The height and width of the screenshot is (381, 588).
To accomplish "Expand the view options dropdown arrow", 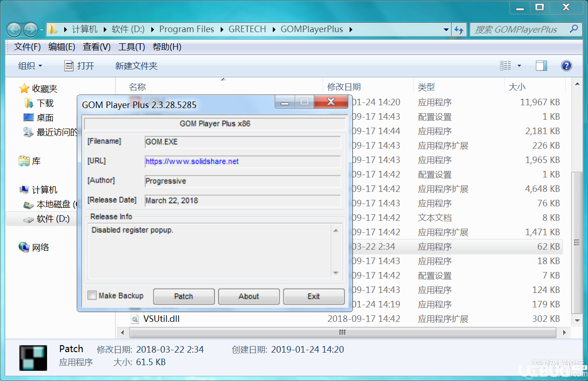I will point(519,66).
